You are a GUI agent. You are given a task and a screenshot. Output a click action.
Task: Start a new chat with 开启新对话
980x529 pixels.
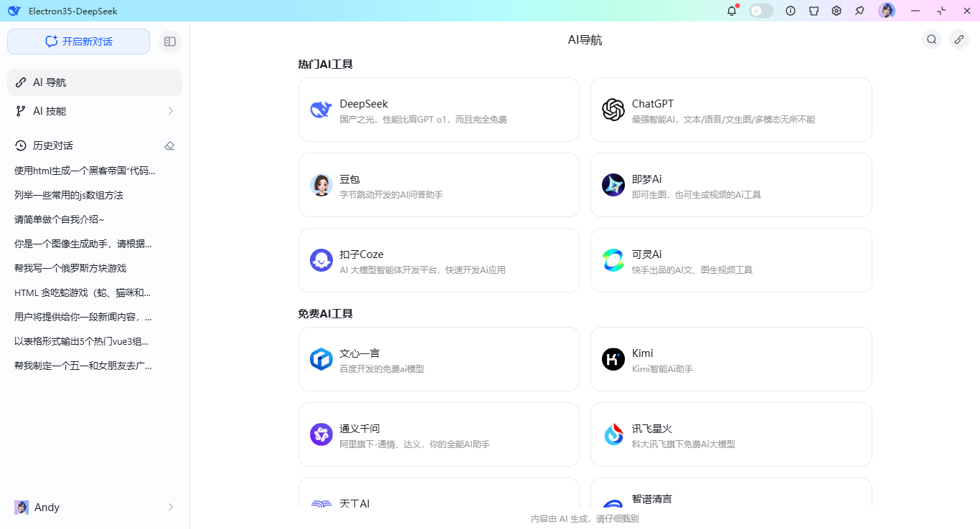[78, 42]
